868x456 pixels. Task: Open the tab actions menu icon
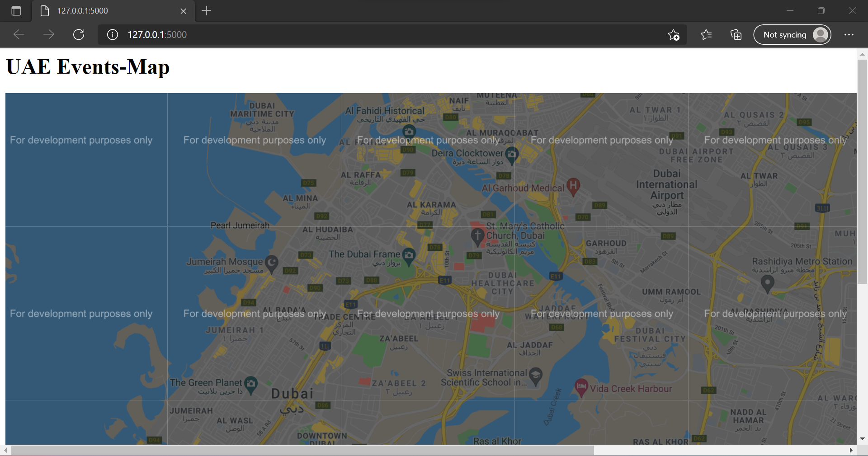click(x=16, y=11)
